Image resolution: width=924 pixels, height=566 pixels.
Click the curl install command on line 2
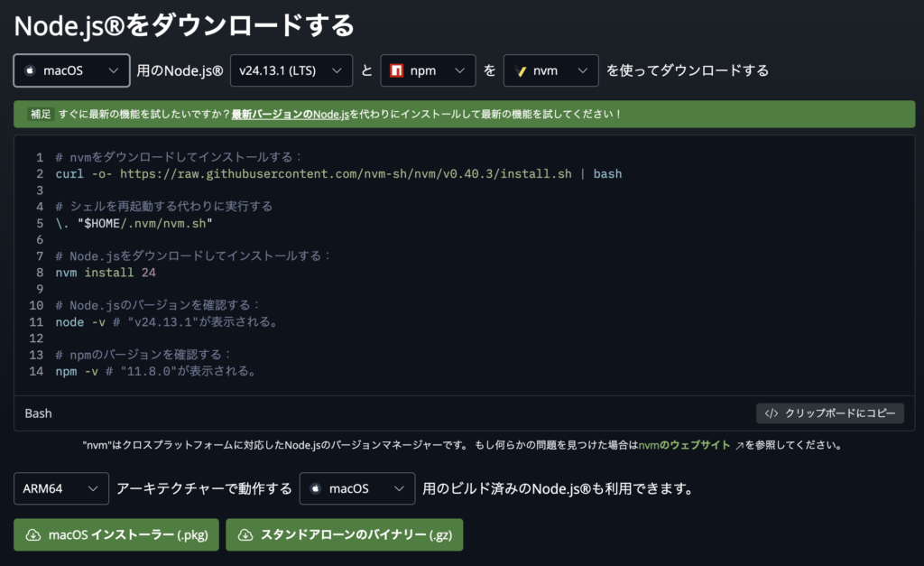338,173
